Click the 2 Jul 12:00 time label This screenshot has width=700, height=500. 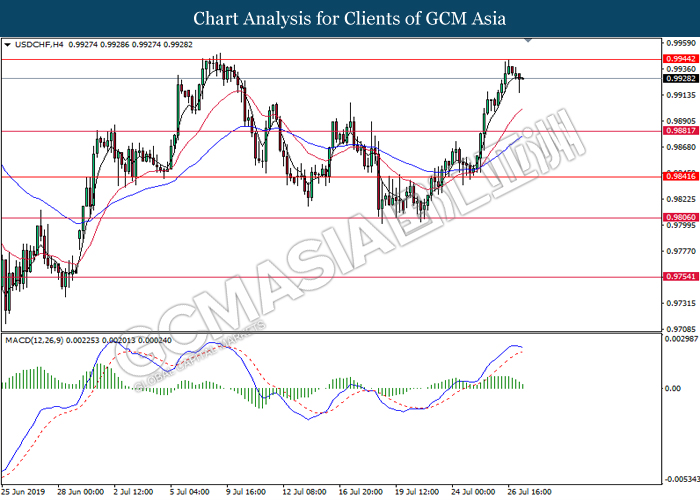(133, 491)
